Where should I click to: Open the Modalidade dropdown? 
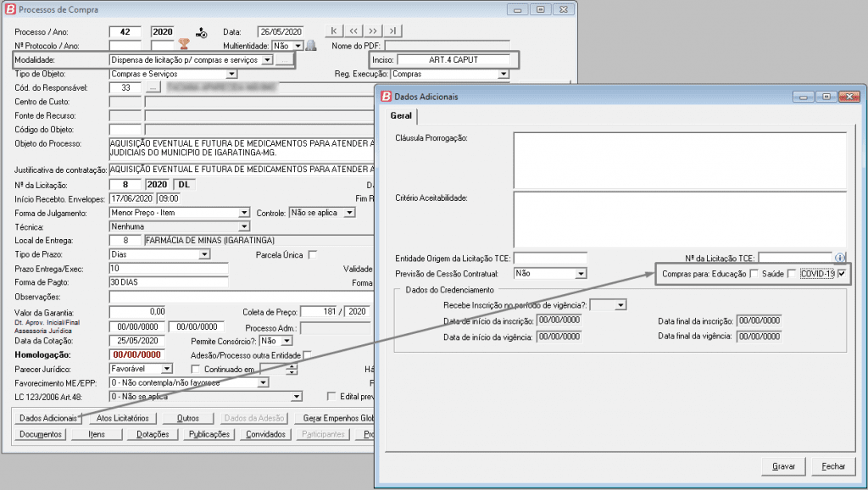[x=267, y=60]
